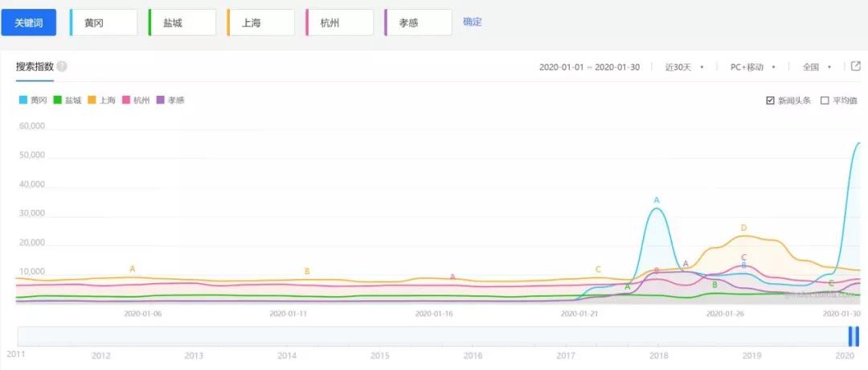Click the orange news marker B near 2020-01-11
The width and height of the screenshot is (868, 370).
tap(307, 271)
